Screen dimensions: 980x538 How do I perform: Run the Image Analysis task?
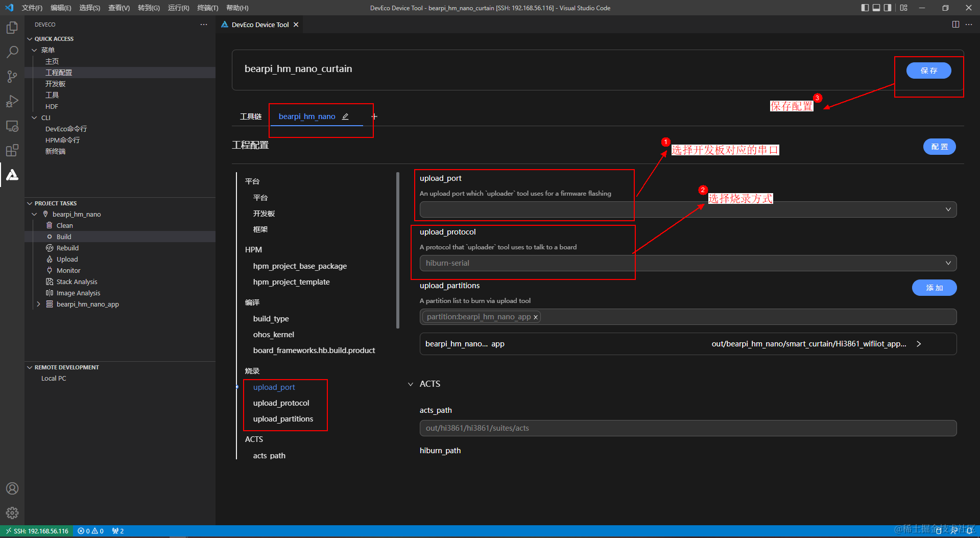(78, 293)
